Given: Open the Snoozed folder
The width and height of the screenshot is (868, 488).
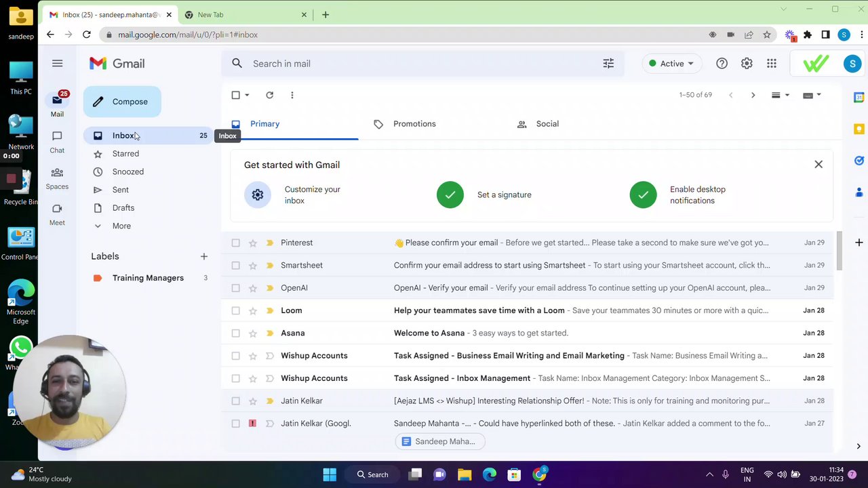Looking at the screenshot, I should 127,171.
